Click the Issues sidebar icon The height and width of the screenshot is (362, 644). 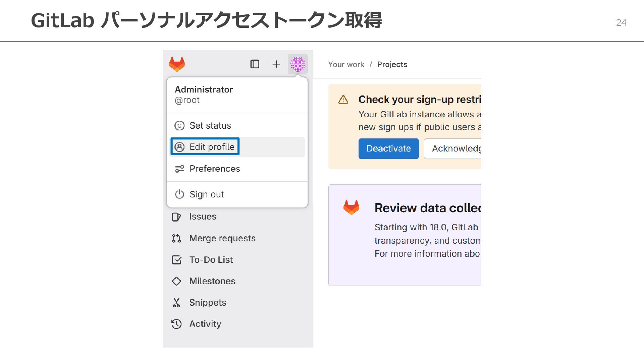coord(176,217)
